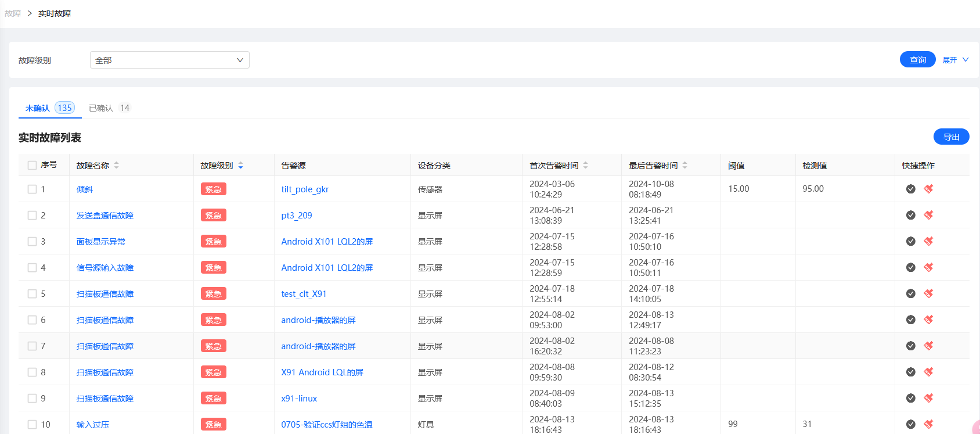Clear the 面板显示异常 fault with broom icon
Image resolution: width=980 pixels, height=434 pixels.
[928, 241]
